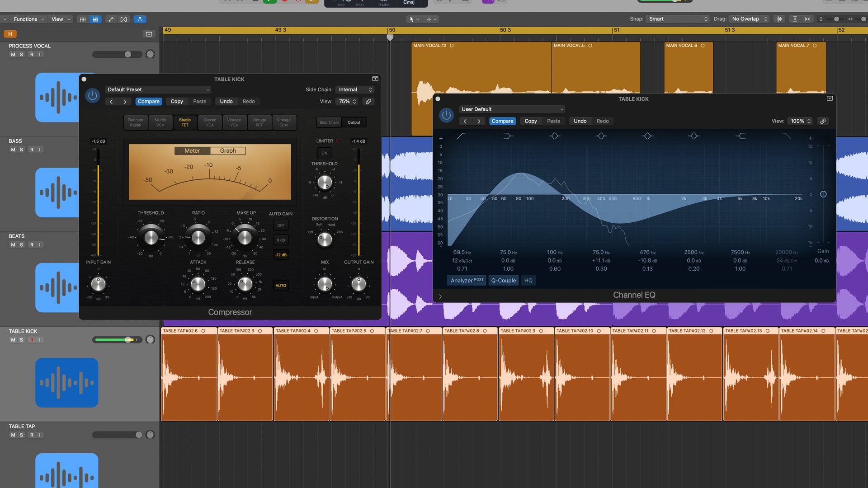868x488 pixels.
Task: Select the EQ low shelf band icon
Action: point(508,136)
